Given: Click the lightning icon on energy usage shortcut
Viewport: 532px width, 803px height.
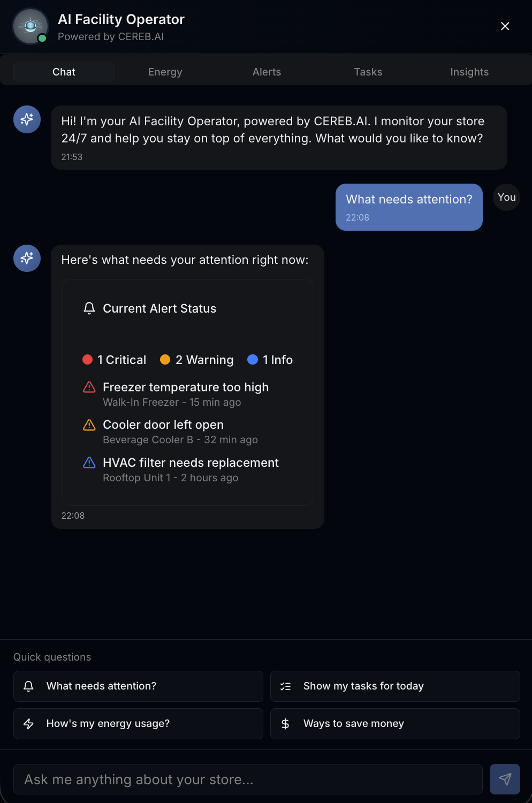Looking at the screenshot, I should pos(28,724).
